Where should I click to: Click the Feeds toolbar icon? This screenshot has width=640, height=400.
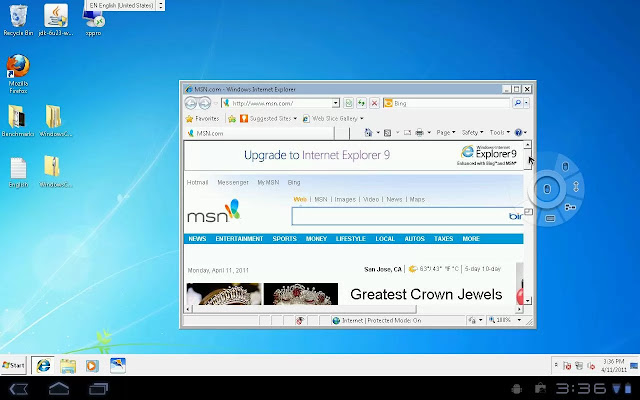tap(388, 133)
